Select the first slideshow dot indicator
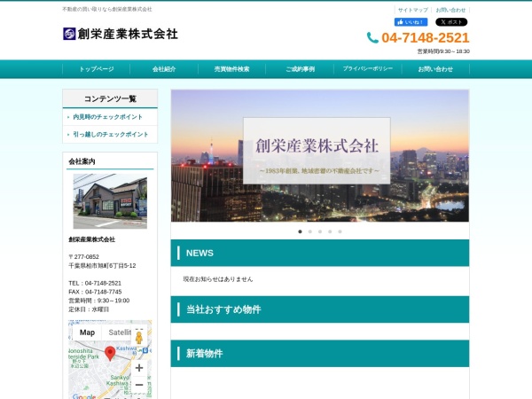Screen dimensions: 532x399 coord(300,231)
